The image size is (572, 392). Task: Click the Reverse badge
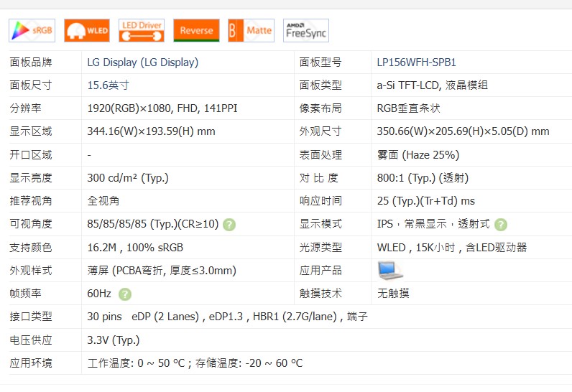click(x=196, y=31)
